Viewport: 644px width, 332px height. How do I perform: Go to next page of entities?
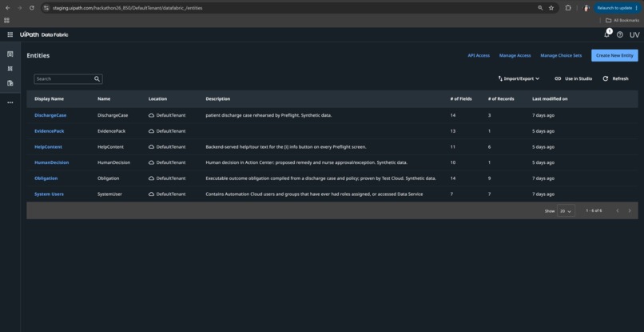(x=629, y=210)
